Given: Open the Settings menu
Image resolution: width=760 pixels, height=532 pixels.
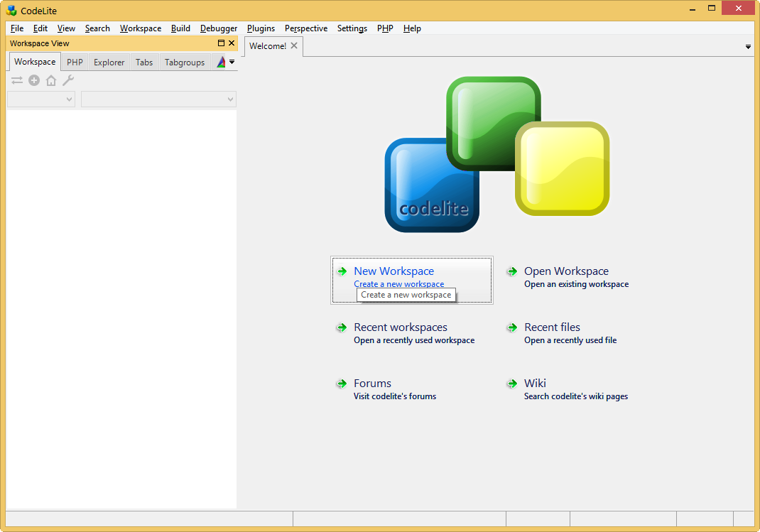Looking at the screenshot, I should 352,28.
